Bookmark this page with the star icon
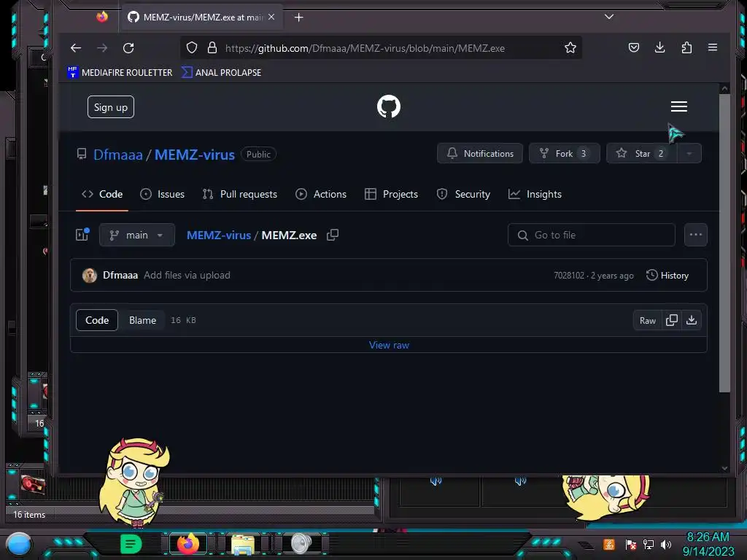 (570, 47)
